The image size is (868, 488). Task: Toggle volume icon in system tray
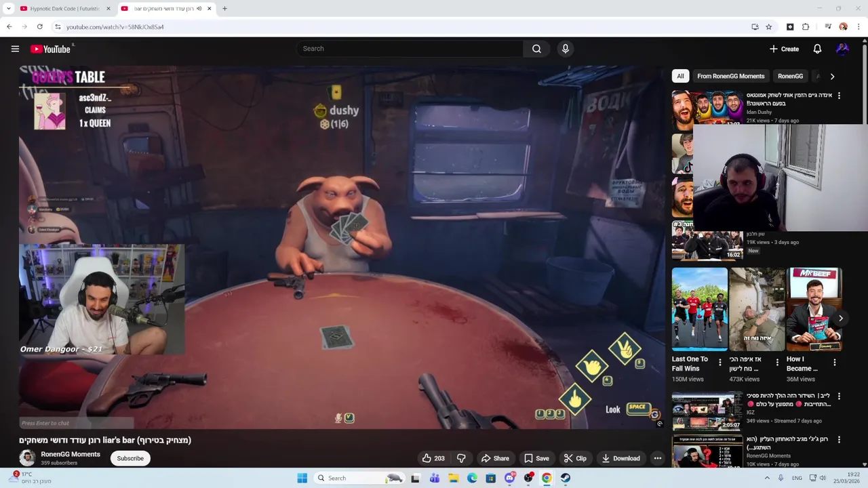tap(823, 478)
